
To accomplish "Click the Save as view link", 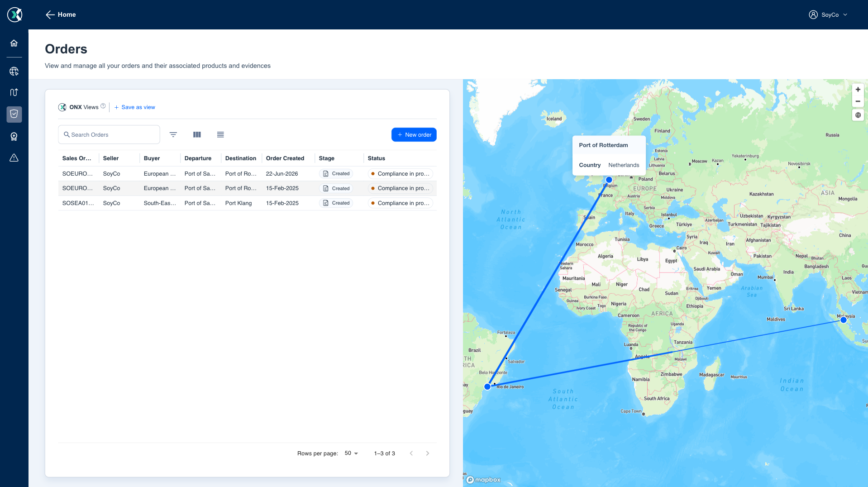I will pos(135,107).
